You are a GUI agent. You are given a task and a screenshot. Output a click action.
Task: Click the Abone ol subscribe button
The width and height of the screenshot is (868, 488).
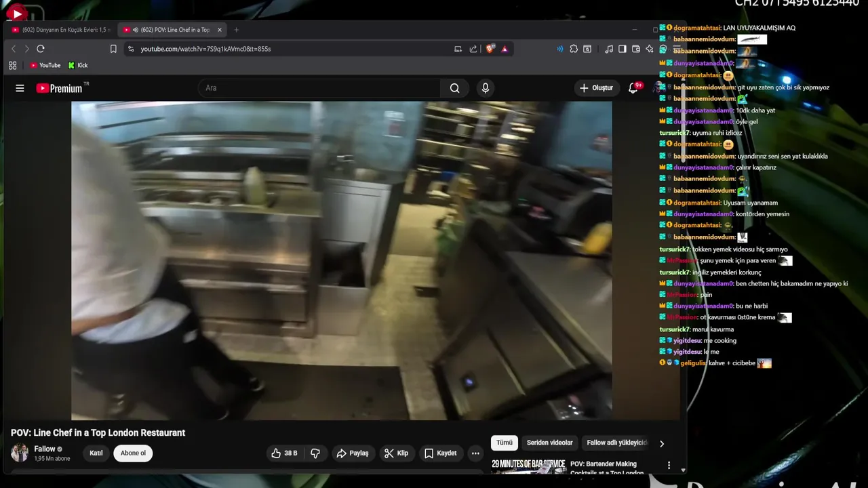click(133, 453)
